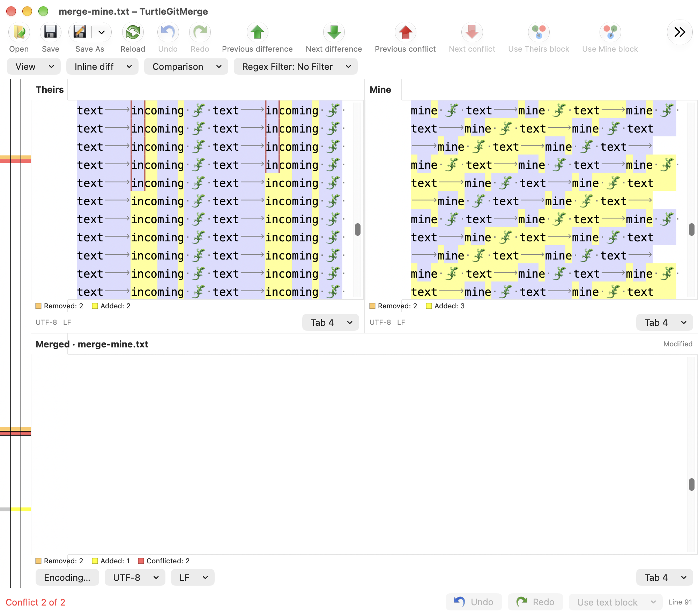Click the Open file toolbar icon
The image size is (698, 616).
19,32
